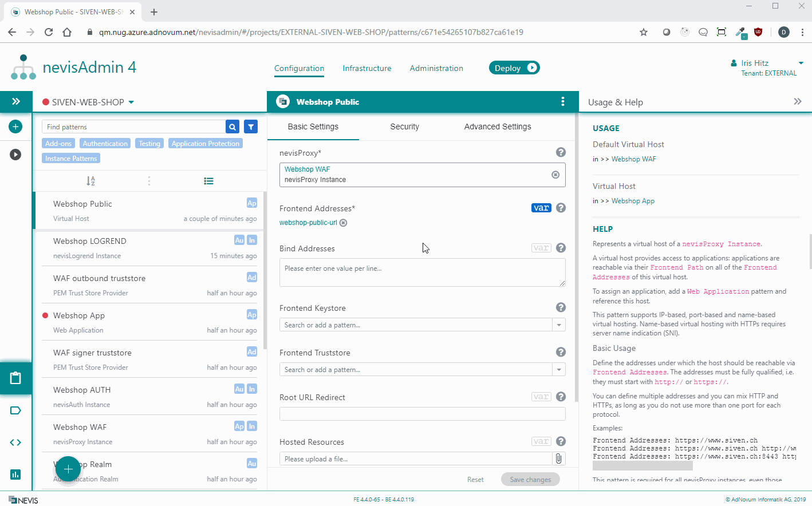Click the attachment icon for Hosted Resources
Viewport: 812px width, 506px height.
click(x=558, y=458)
